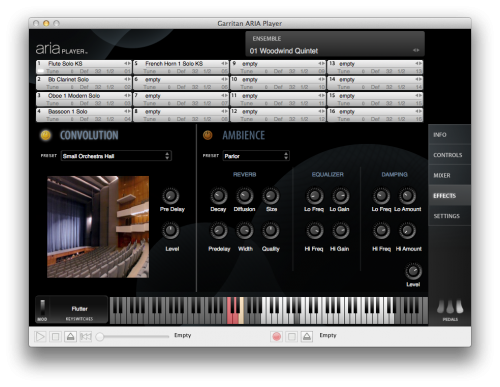
Task: Click the Equalizer Lo Freq knob
Action: click(x=315, y=196)
